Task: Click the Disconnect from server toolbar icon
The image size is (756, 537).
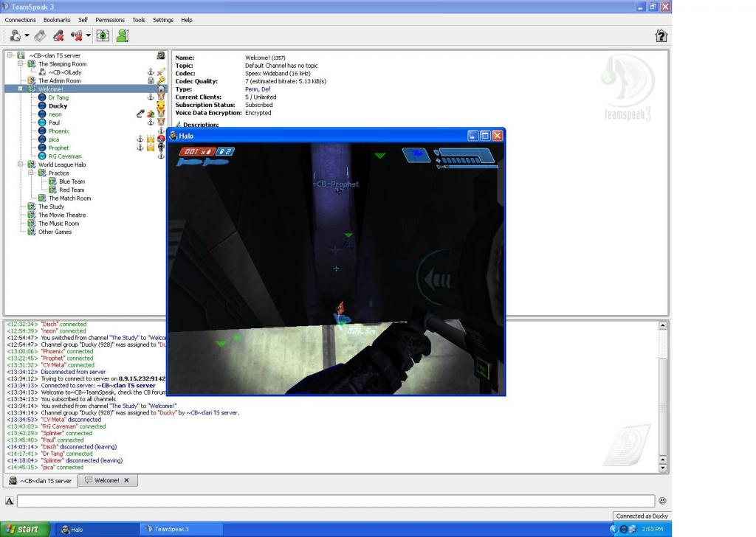Action: [x=40, y=35]
